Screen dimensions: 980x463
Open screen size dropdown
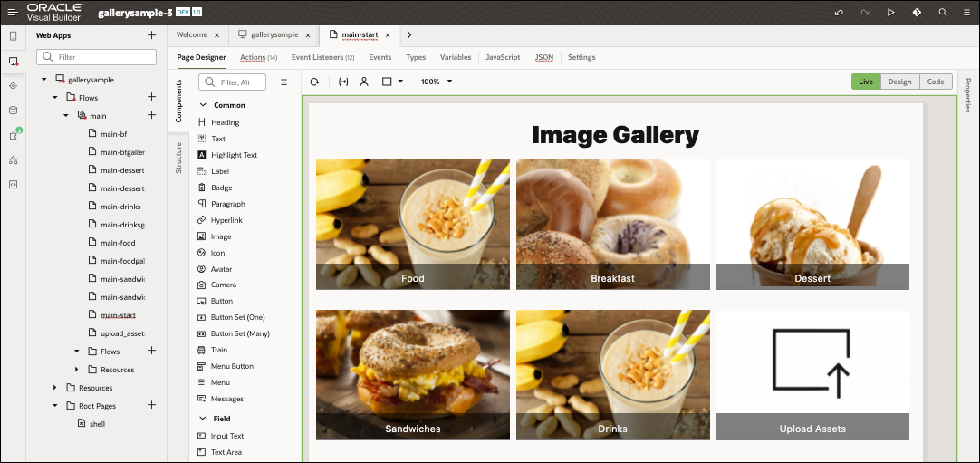pos(392,82)
